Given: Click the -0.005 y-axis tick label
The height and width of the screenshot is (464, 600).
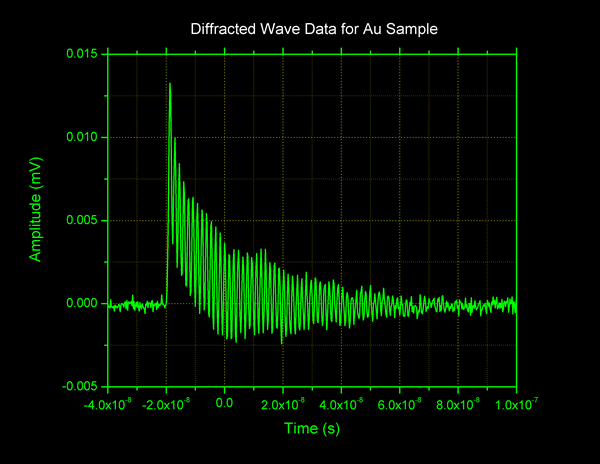Looking at the screenshot, I should (80, 386).
